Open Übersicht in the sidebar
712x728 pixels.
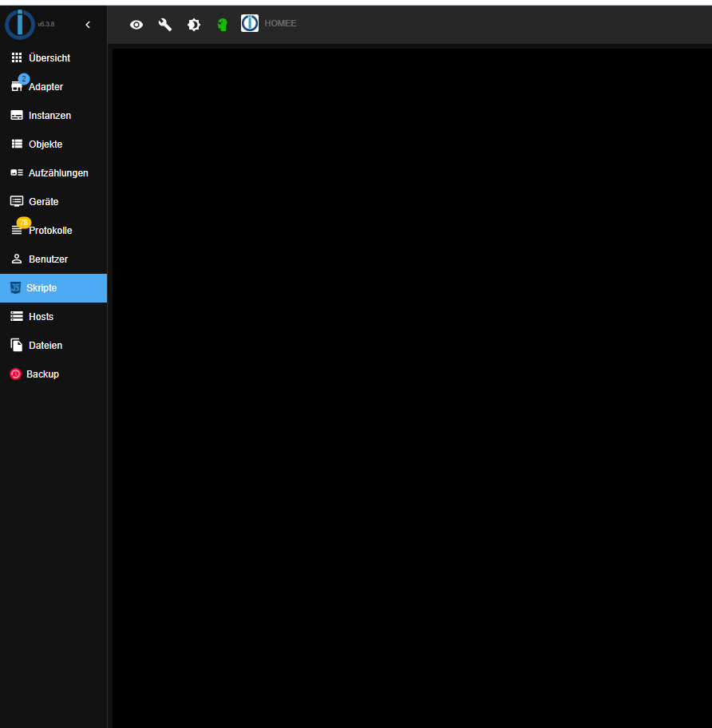pyautogui.click(x=53, y=57)
